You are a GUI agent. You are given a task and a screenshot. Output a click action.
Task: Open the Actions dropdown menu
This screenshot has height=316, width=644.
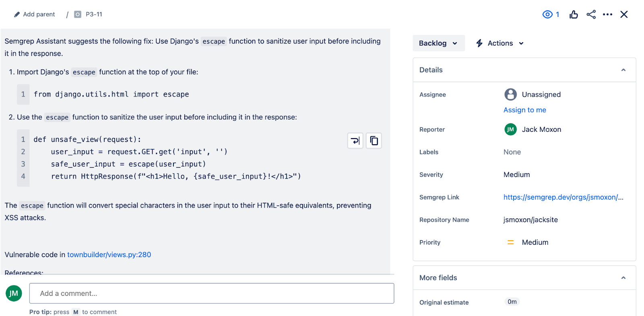coord(500,43)
